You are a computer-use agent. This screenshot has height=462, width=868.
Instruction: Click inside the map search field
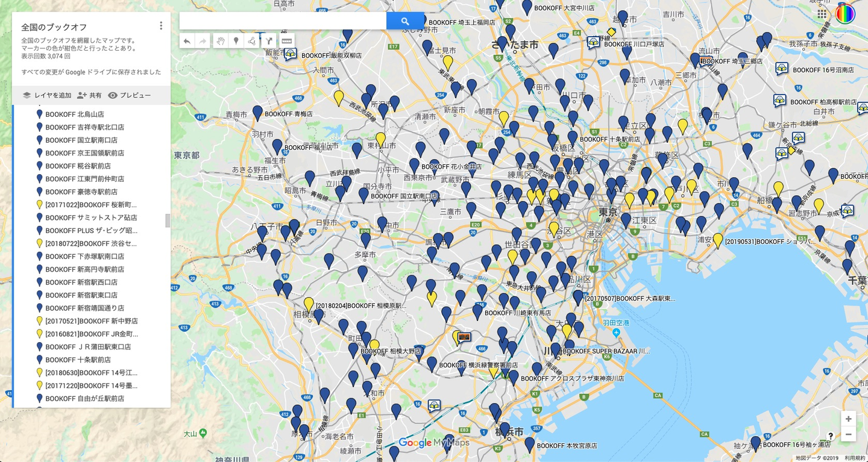click(283, 21)
